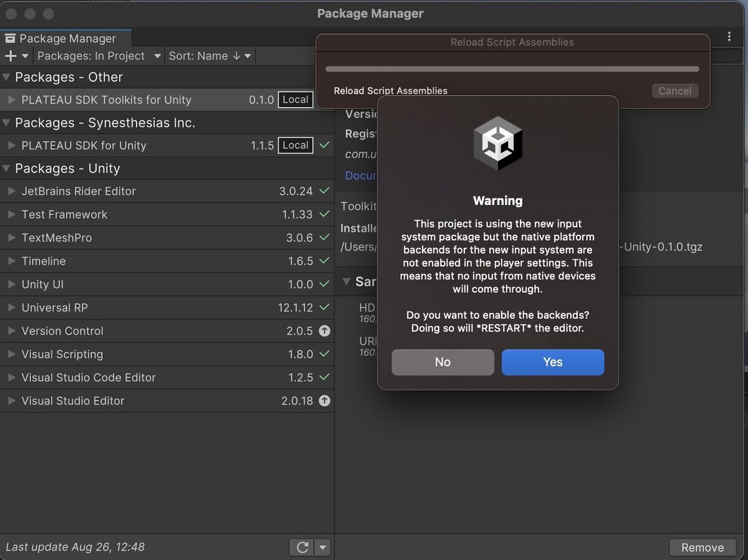Click the JetBrains Rider installed checkmark
748x560 pixels.
[324, 191]
